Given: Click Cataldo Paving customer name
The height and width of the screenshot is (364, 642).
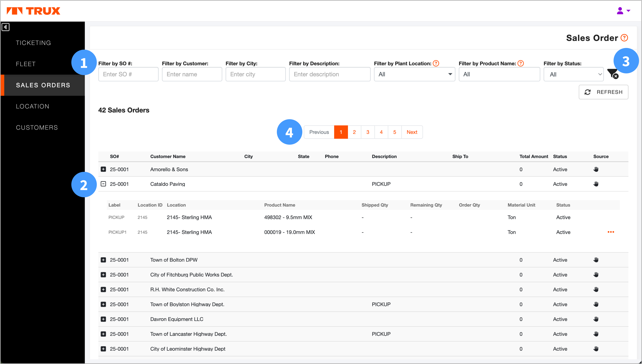Looking at the screenshot, I should tap(168, 184).
